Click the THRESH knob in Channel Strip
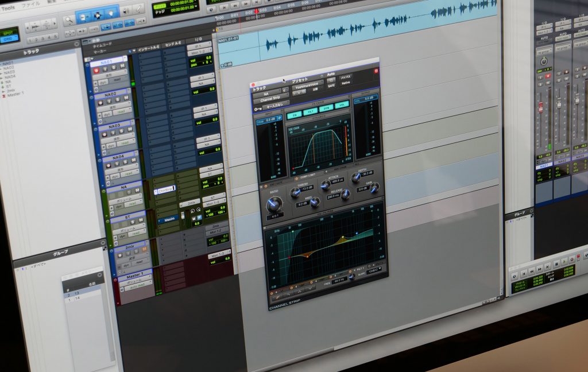The image size is (588, 372). [x=296, y=193]
